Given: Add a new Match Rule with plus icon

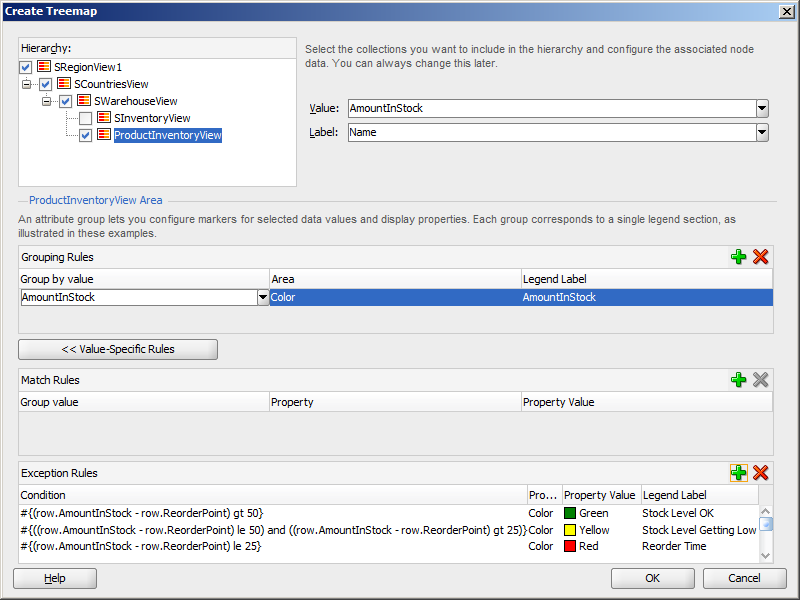Looking at the screenshot, I should [x=738, y=380].
